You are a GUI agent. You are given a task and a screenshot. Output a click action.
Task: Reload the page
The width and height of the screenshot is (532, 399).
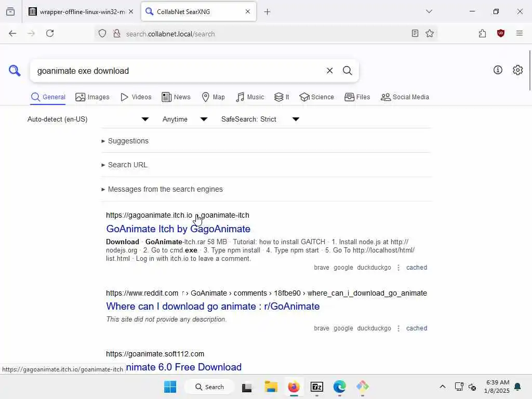click(50, 33)
